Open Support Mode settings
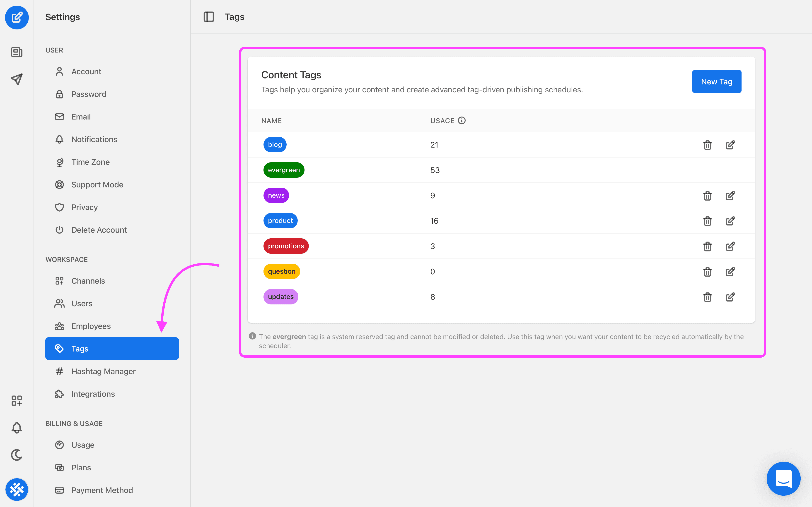The height and width of the screenshot is (507, 812). coord(97,184)
